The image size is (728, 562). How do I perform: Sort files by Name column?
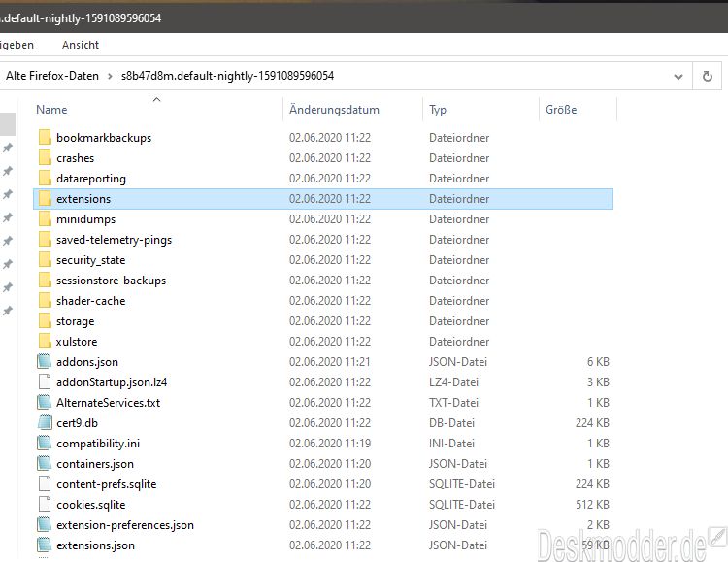click(x=51, y=110)
